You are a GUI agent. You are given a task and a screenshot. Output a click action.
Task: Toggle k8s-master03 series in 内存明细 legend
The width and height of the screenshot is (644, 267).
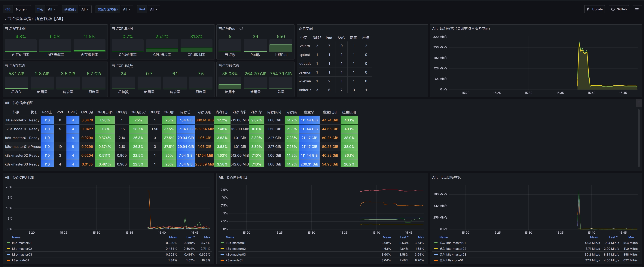tap(236, 254)
